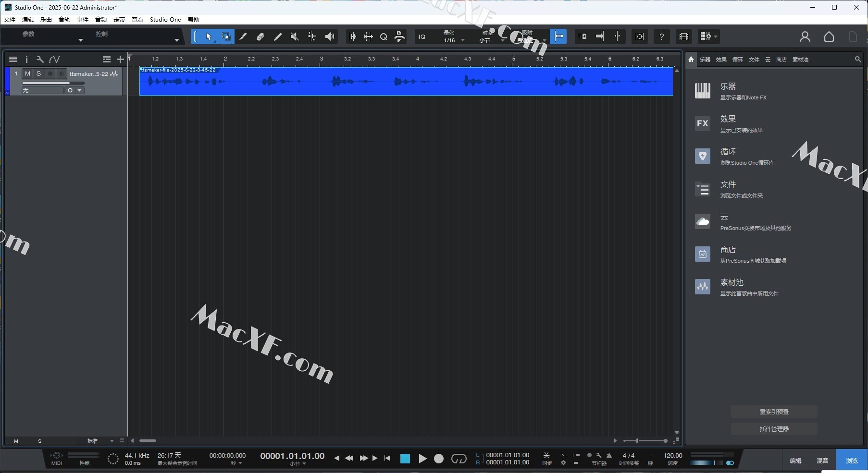
Task: Open the Instruments (乐器) piano icon
Action: [703, 91]
